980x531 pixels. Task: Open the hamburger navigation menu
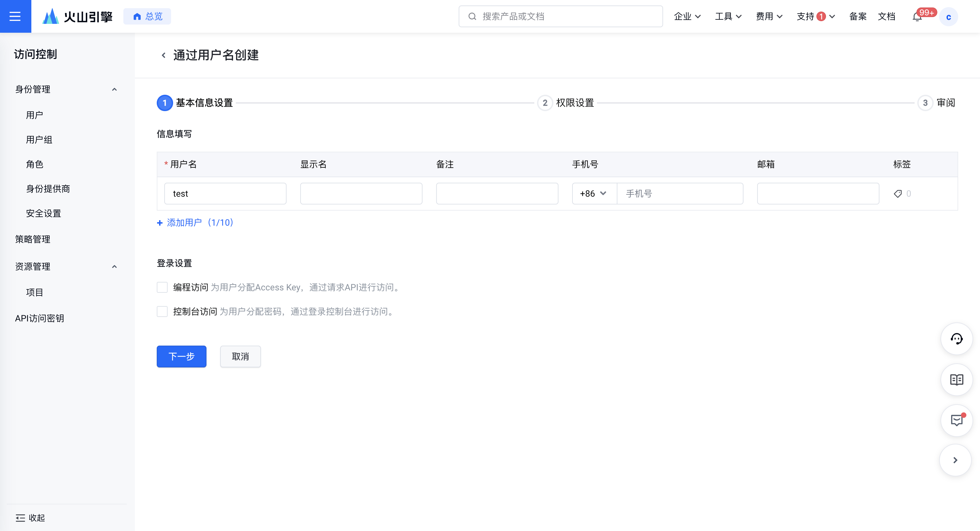tap(15, 16)
